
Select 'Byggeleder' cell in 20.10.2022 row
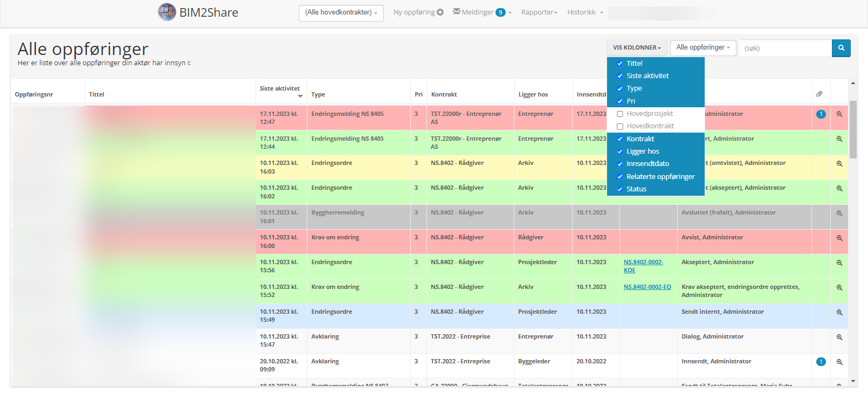[534, 361]
